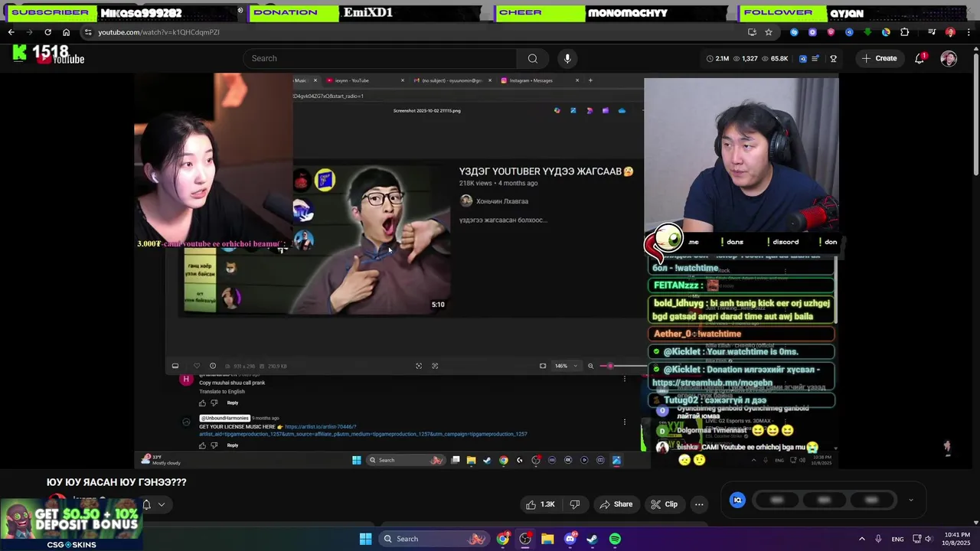Click the in-video zoom slider
The height and width of the screenshot is (551, 980).
tap(622, 366)
